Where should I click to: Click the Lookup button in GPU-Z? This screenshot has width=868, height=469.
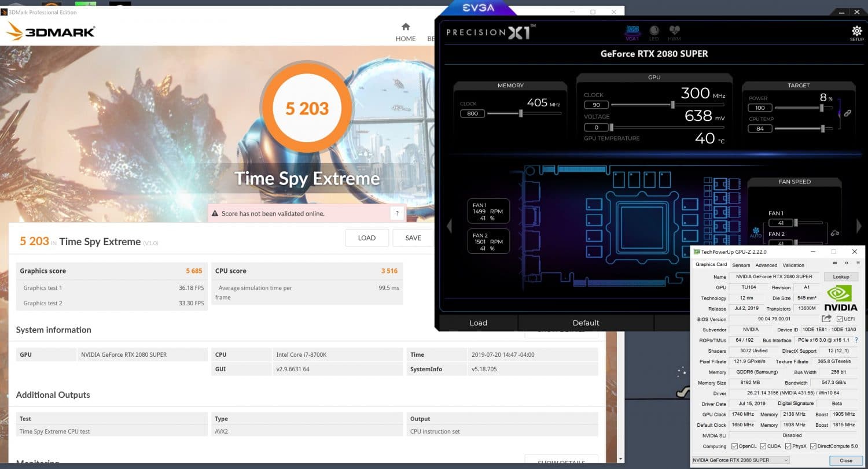pos(841,277)
